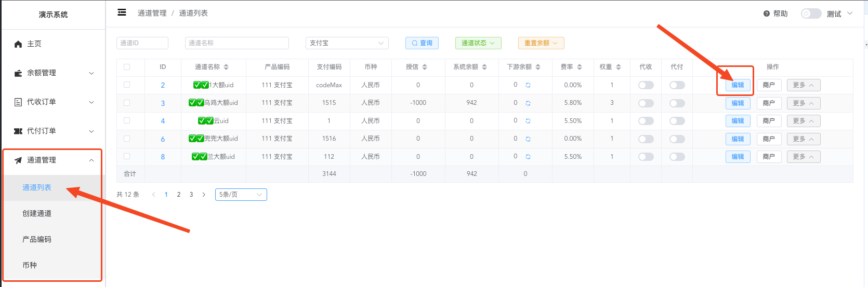Click 编辑 for channel ID 2
Screen dimensions: 868x287
(738, 85)
